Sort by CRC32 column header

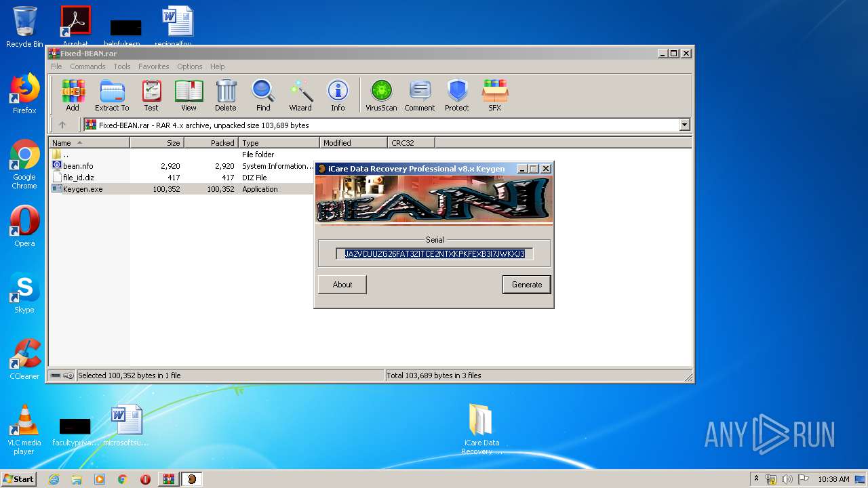click(411, 143)
